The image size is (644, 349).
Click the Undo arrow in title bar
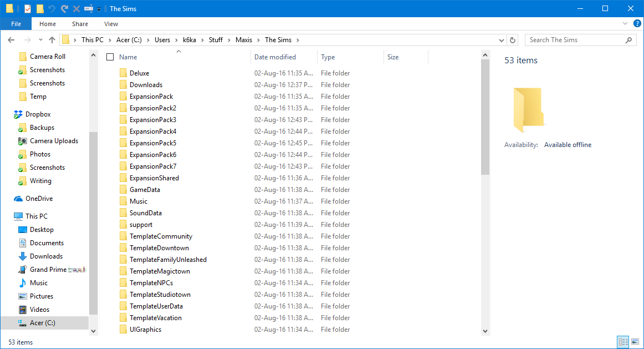(x=52, y=9)
